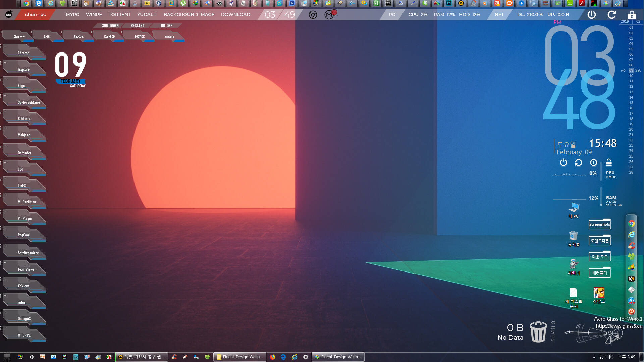Launch the 신맞고 game icon

(x=599, y=295)
